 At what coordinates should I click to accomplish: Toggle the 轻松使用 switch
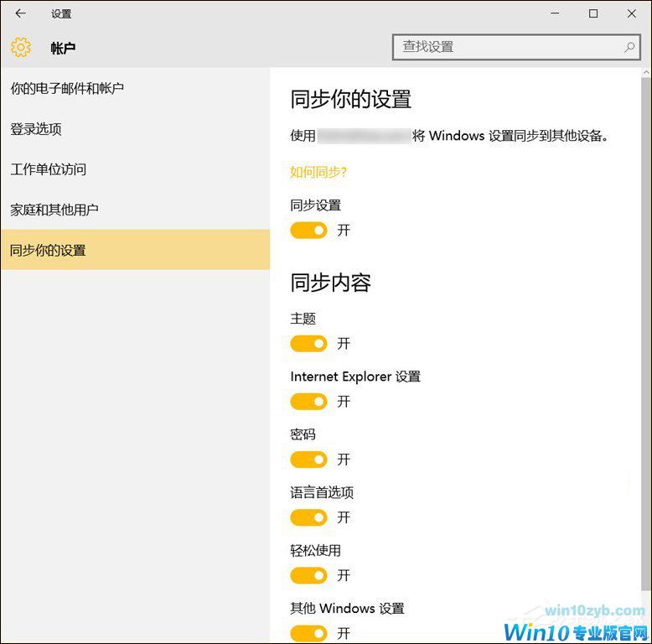pos(308,575)
